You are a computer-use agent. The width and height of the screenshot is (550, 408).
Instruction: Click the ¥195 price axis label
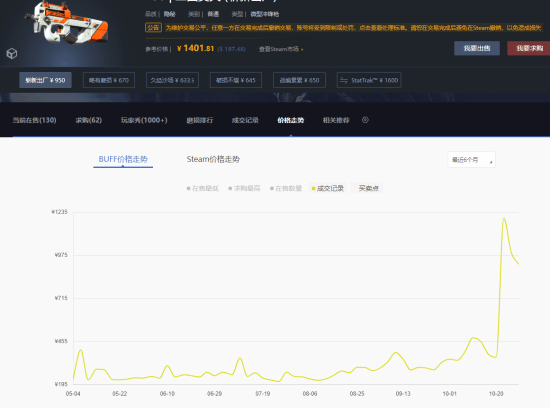tap(61, 384)
